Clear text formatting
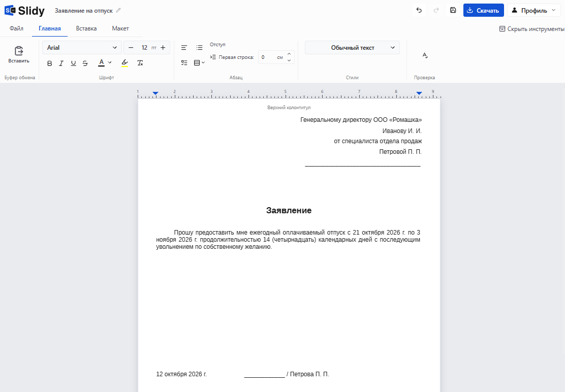 click(x=140, y=63)
